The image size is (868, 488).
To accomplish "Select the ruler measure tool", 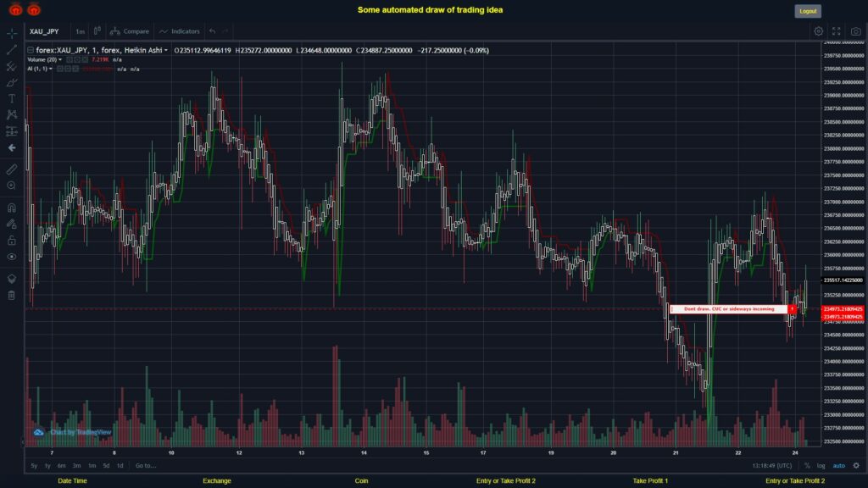I will (12, 169).
